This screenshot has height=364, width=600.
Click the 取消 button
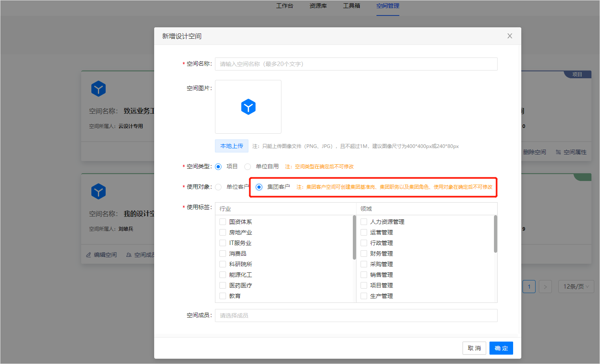(474, 348)
